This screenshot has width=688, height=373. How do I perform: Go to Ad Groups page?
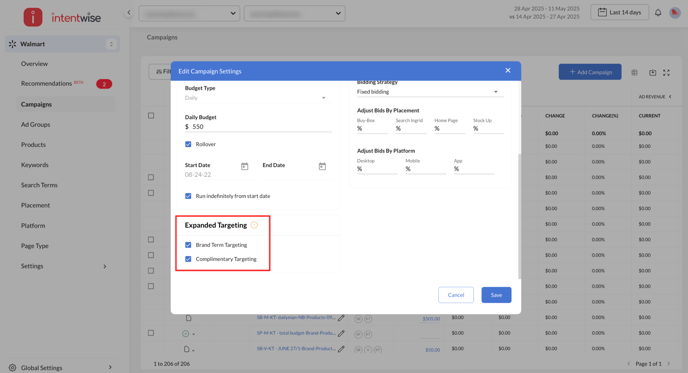point(36,125)
